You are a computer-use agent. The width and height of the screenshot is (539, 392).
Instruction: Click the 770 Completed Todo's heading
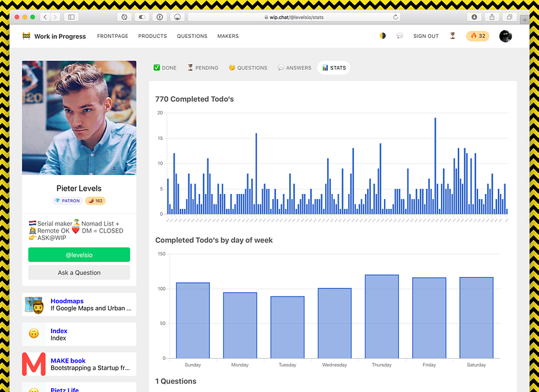pos(194,99)
